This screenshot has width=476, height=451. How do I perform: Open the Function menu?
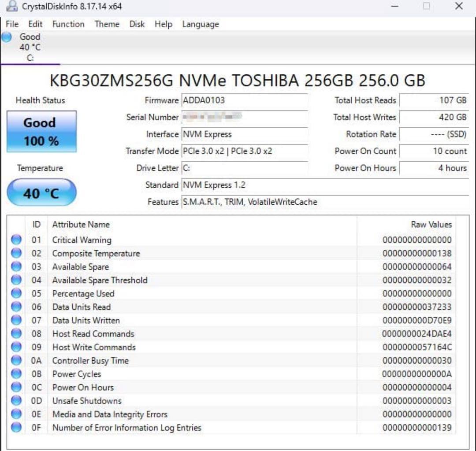pyautogui.click(x=68, y=24)
